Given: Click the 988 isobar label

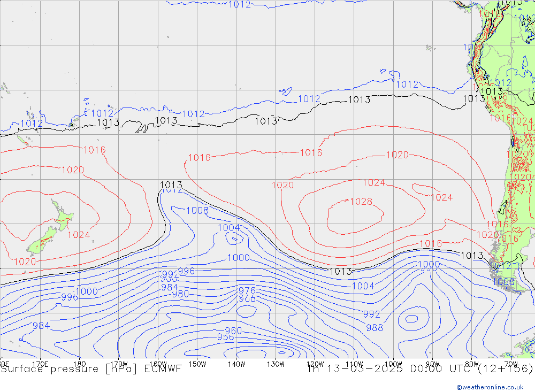Looking at the screenshot, I should (x=374, y=328).
